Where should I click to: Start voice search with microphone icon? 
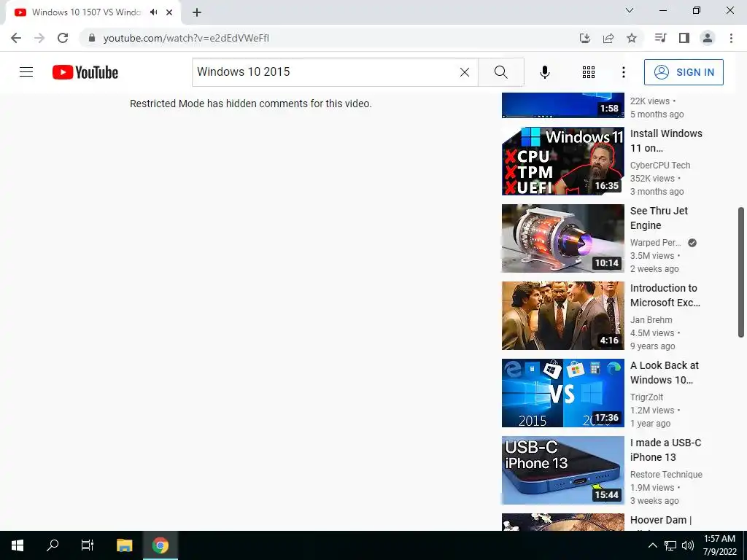click(544, 72)
